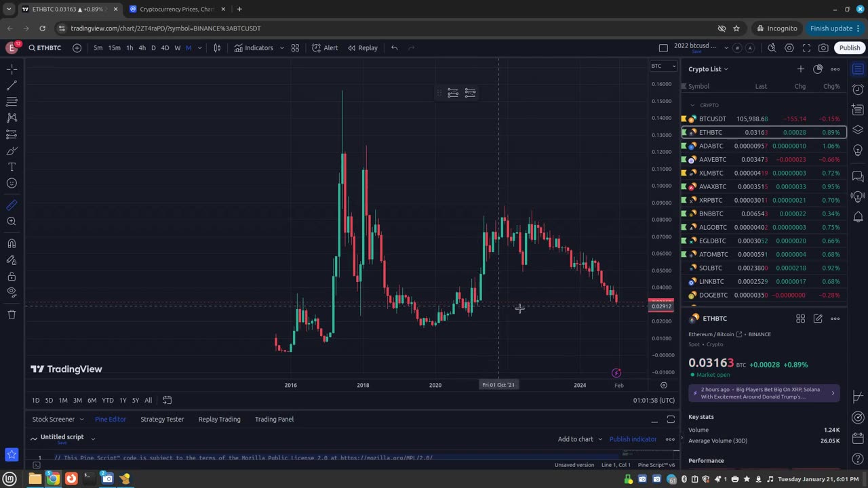Enter fullscreen mode
Viewport: 868px width, 488px height.
click(x=806, y=48)
